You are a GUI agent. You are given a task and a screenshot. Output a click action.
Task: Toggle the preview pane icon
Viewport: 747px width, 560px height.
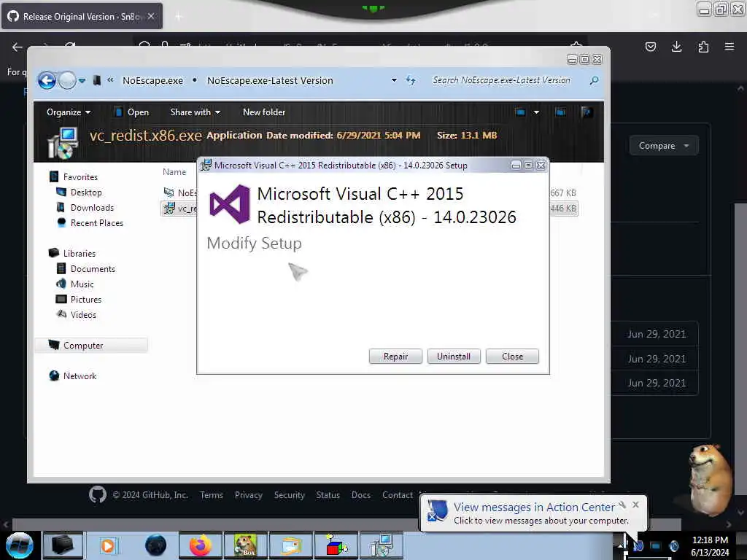[x=561, y=112]
